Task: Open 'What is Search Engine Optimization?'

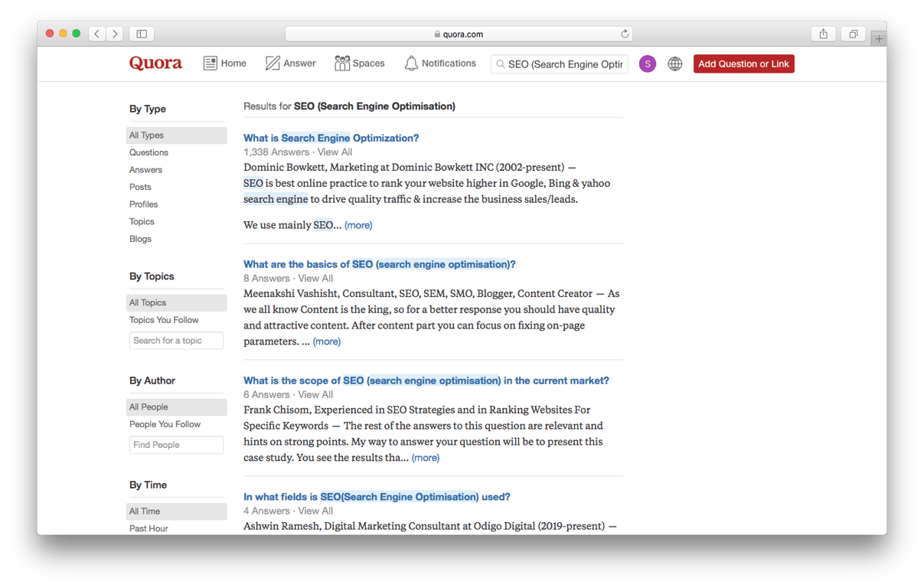Action: point(331,138)
